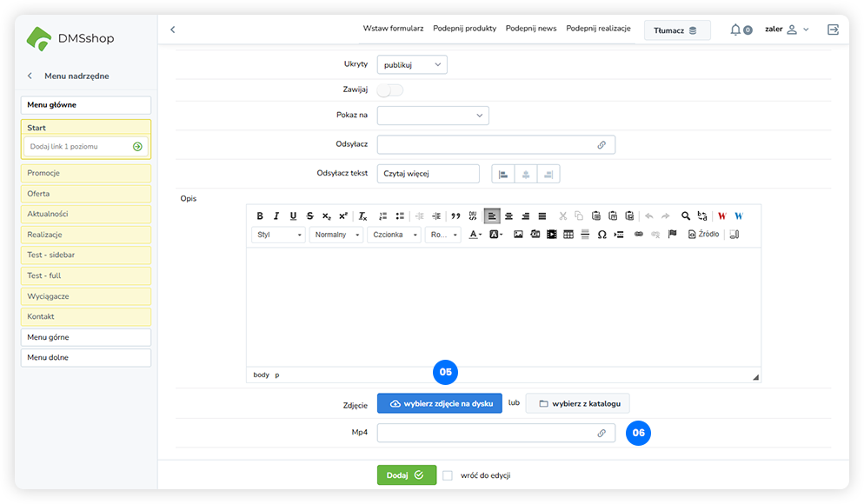This screenshot has height=504, width=864.
Task: Click the find (magnifier) icon in the editor
Action: (x=686, y=216)
